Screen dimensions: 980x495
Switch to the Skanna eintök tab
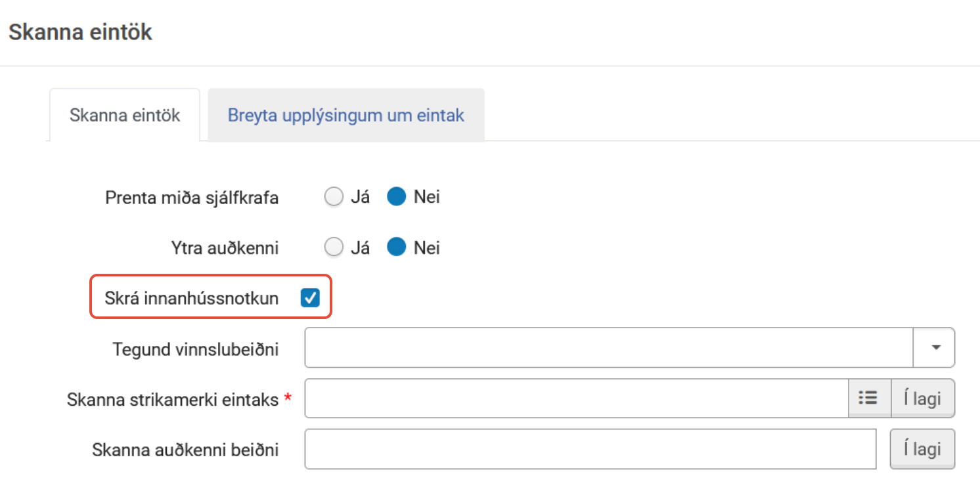tap(125, 116)
